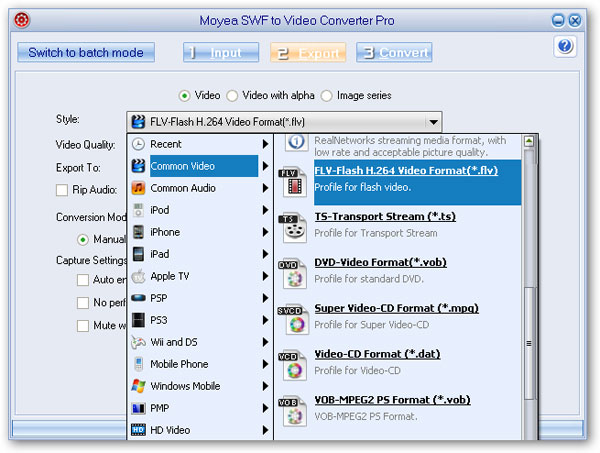Viewport: 600px width, 453px height.
Task: Click Switch to batch mode button
Action: tap(86, 52)
